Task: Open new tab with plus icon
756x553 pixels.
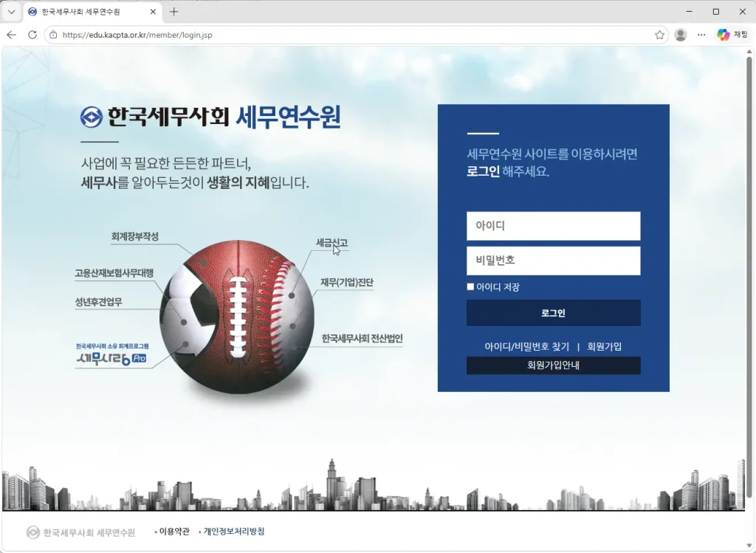Action: (x=174, y=12)
